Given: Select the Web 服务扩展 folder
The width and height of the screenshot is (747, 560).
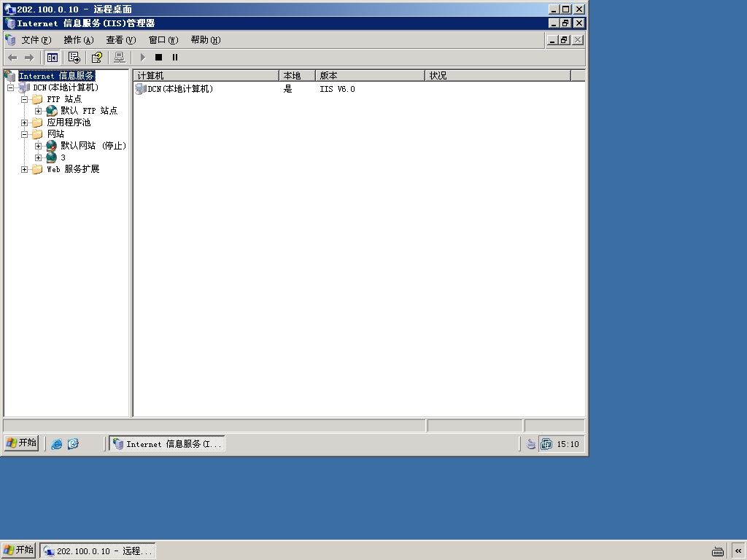Looking at the screenshot, I should 73,169.
